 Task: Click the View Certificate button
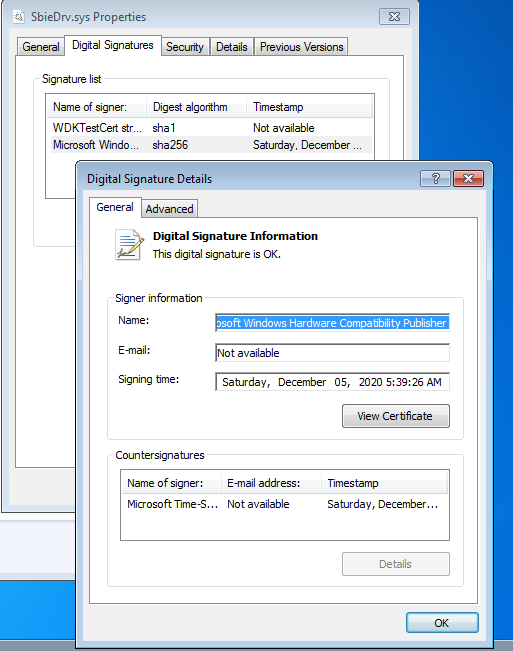(396, 416)
